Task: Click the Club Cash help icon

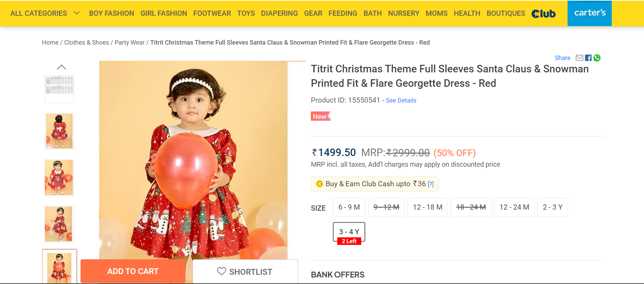Action: [x=431, y=184]
